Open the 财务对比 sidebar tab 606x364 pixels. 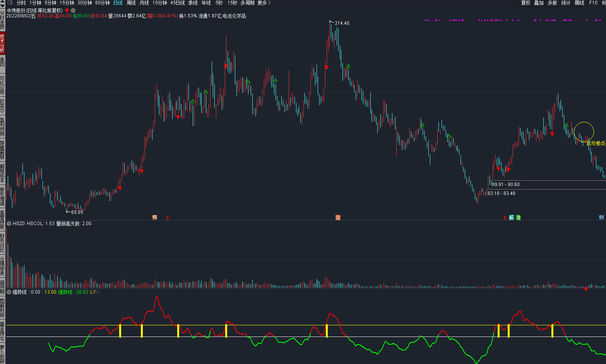[2, 242]
